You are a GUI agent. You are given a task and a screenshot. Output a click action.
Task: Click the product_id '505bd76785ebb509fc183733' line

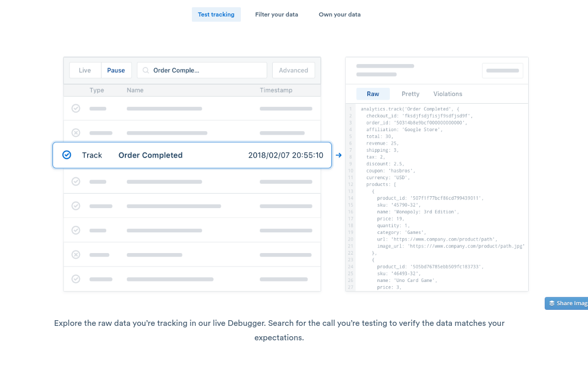(430, 266)
